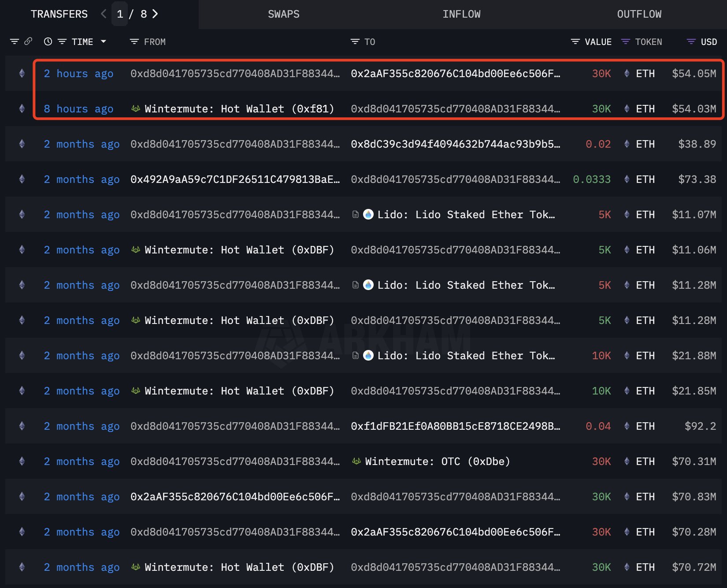
Task: Click the 0.0333 value cell
Action: coord(592,179)
